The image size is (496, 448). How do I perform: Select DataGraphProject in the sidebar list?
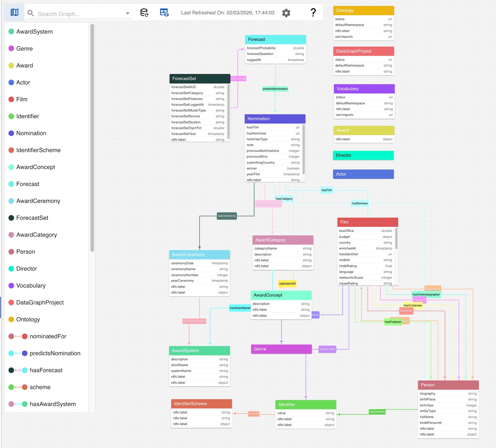pyautogui.click(x=40, y=302)
